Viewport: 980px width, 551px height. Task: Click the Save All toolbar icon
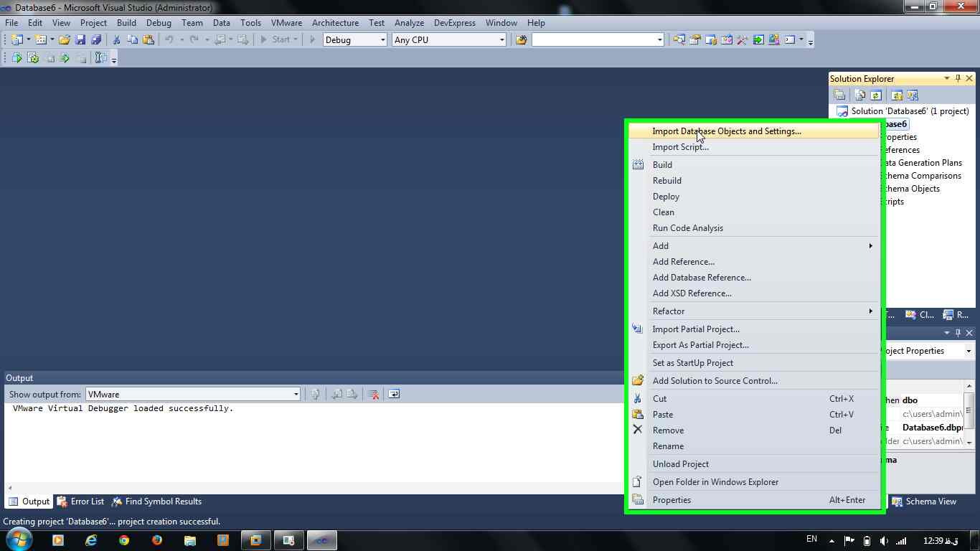(95, 40)
